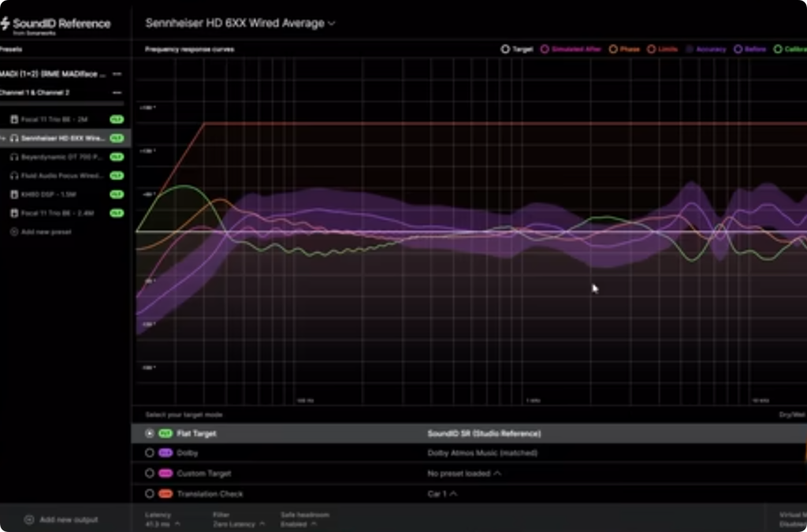
Task: Click the Dolby Atmos Music (matched) label
Action: [x=483, y=453]
